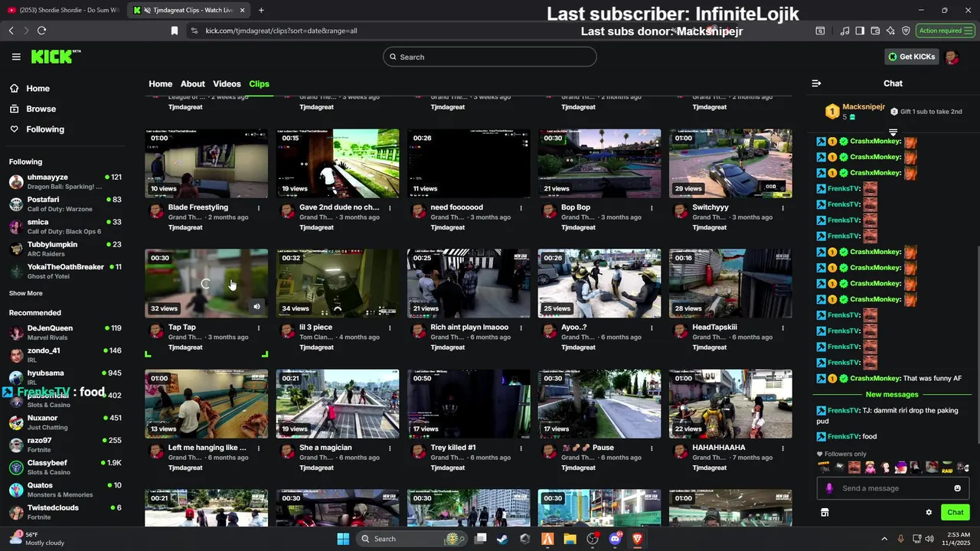Open File Explorer from taskbar
Viewport: 980px width, 551px height.
click(570, 539)
